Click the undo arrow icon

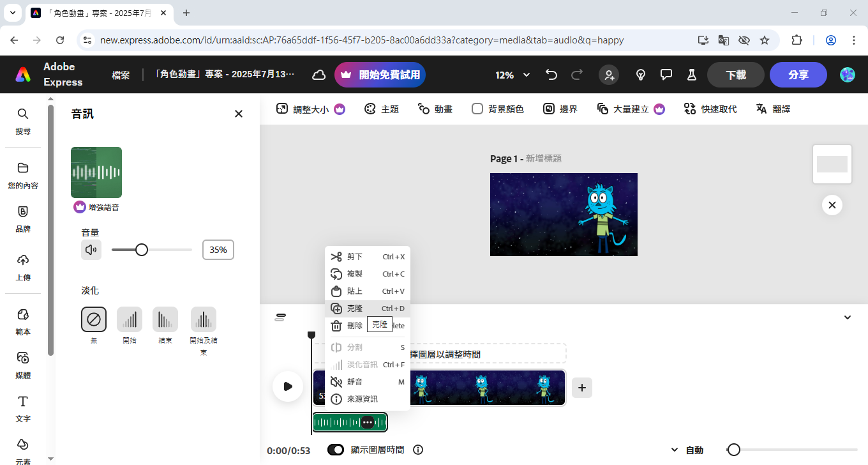[x=551, y=75]
